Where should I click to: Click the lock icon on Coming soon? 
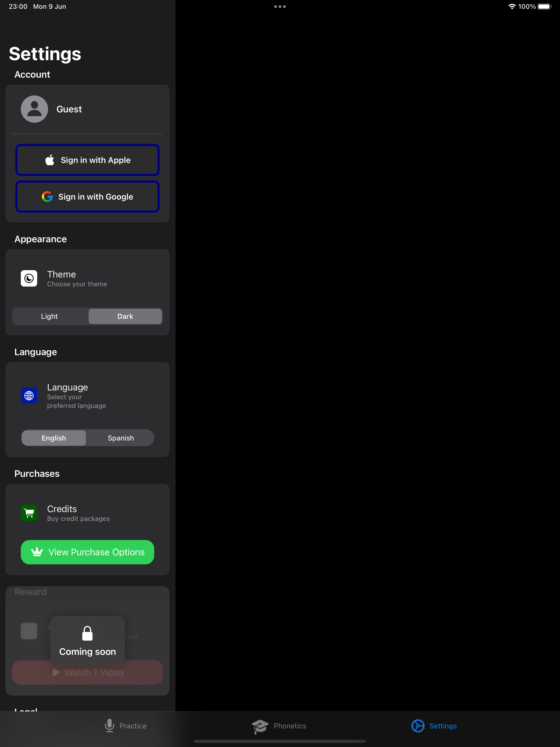pos(87,633)
